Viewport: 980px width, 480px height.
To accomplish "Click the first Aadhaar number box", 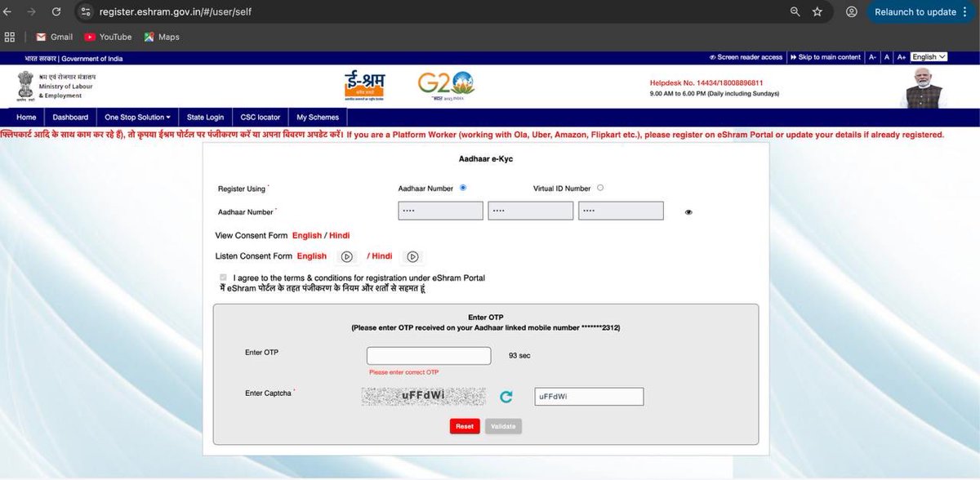I will pos(440,211).
